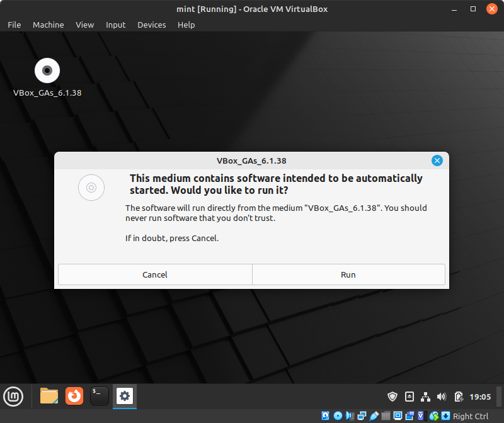Viewport: 504px width, 423px height.
Task: Select the gear settings window in the panel
Action: pyautogui.click(x=125, y=396)
